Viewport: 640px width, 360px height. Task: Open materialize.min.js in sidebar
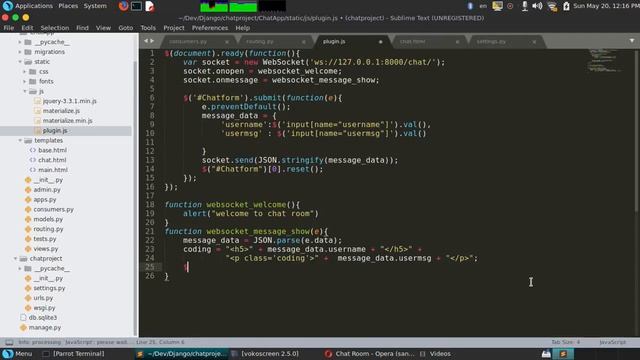pyautogui.click(x=67, y=120)
